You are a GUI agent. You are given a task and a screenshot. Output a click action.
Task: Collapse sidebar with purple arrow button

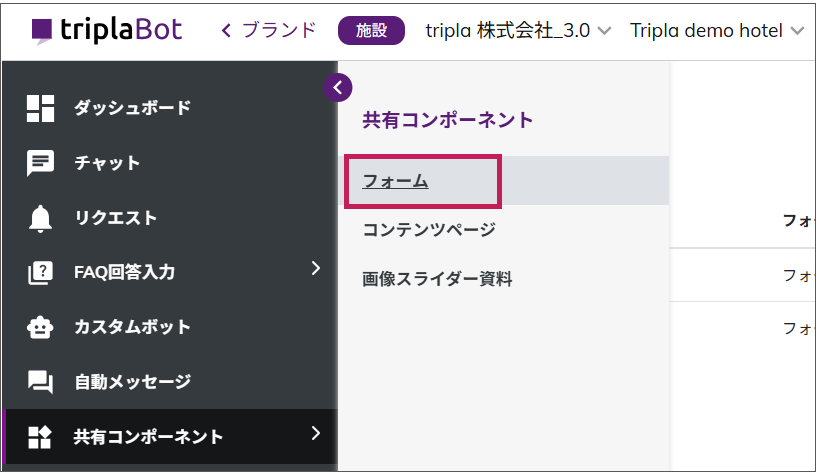(338, 88)
